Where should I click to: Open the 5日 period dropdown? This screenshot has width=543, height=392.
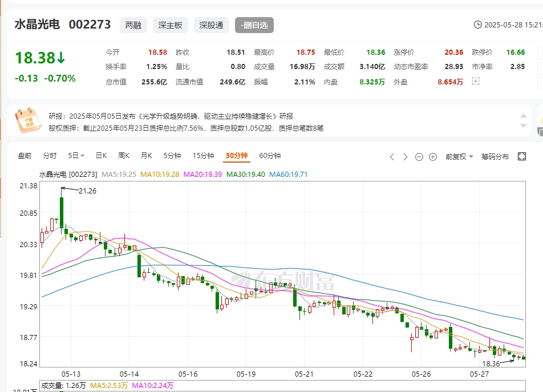76,156
